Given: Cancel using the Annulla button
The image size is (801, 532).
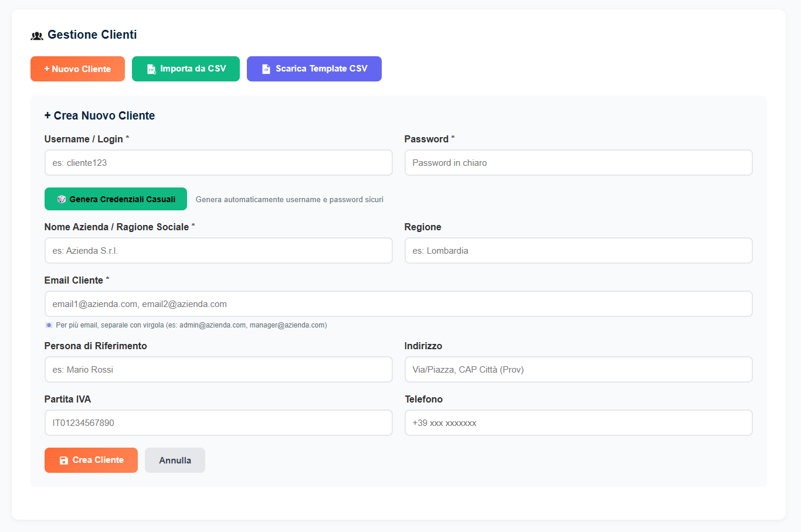Looking at the screenshot, I should 174,460.
